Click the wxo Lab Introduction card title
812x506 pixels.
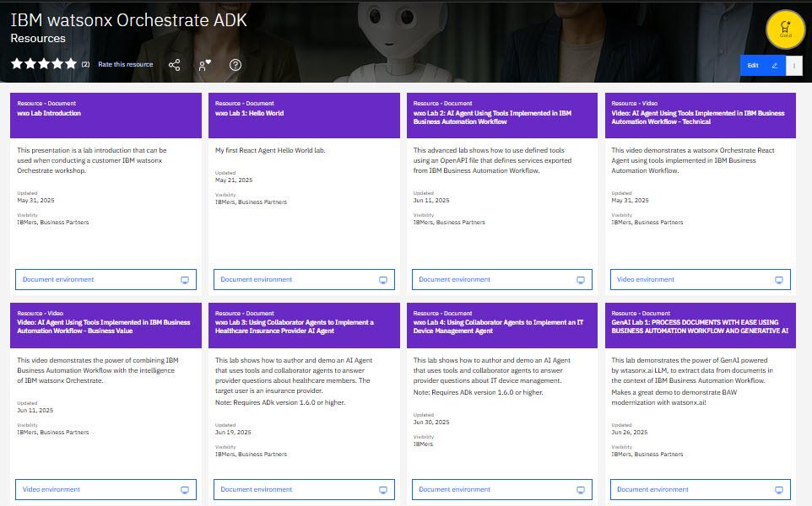tap(49, 113)
